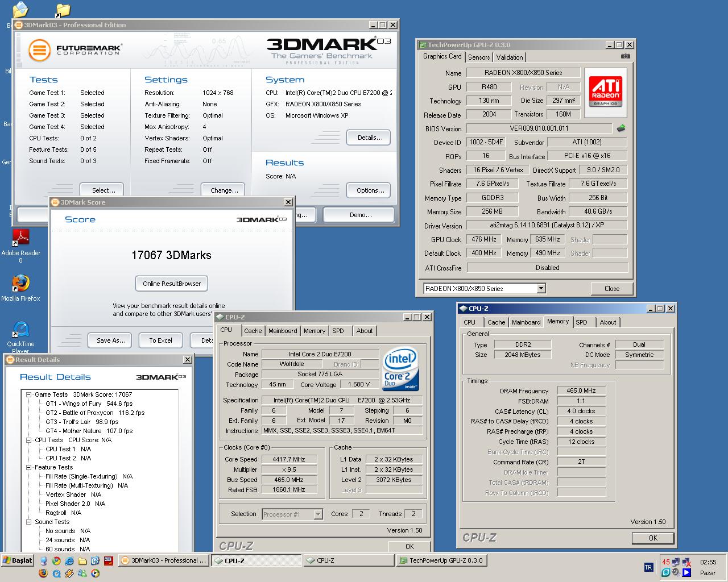Click the connected network tray icon
Screen dimensions: 728x582
676,562
